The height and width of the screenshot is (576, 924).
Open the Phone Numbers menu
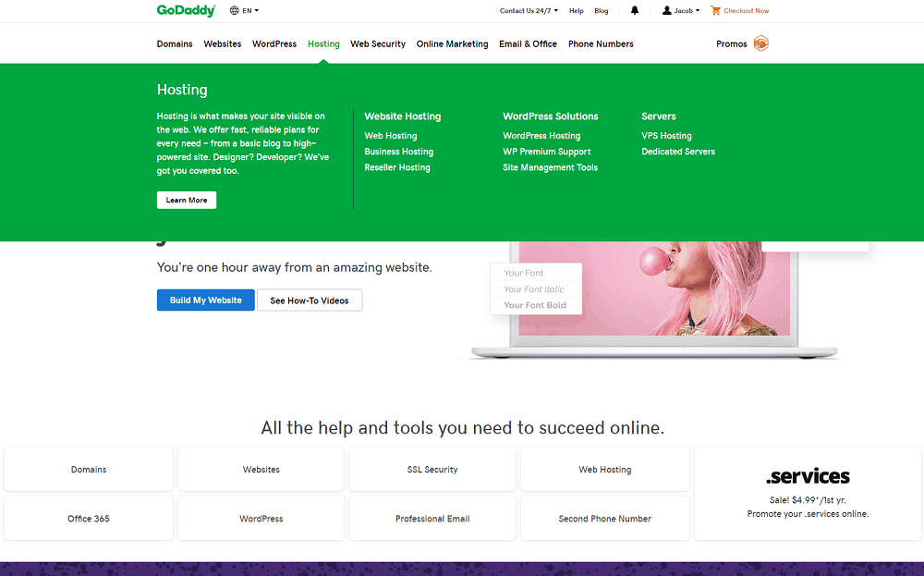tap(601, 44)
